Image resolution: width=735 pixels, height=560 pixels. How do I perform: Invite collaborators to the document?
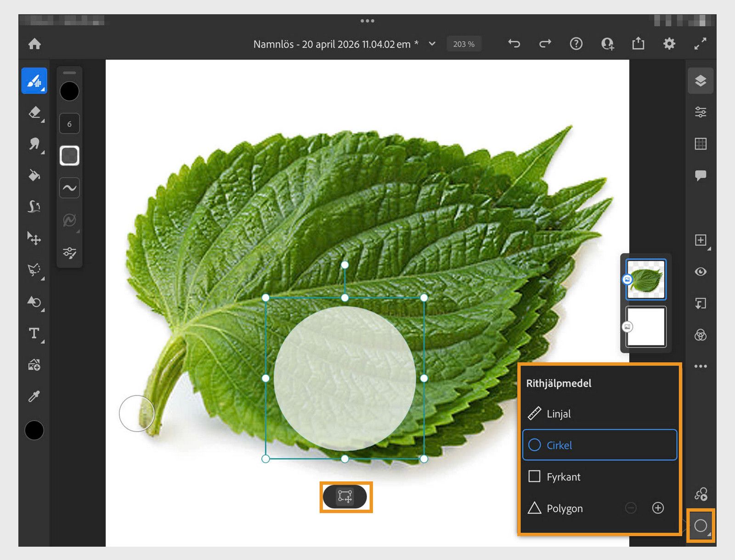[607, 44]
